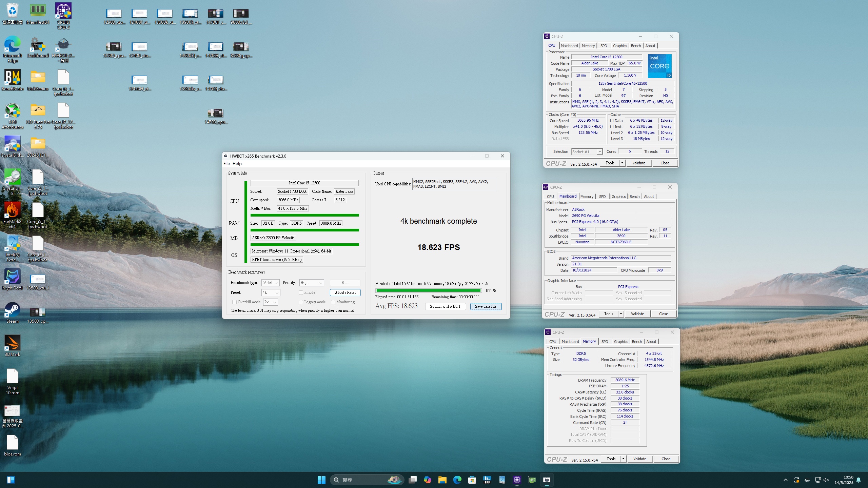Screen dimensions: 868x488
Task: Select BenchMate desktop icon
Action: coord(13,80)
